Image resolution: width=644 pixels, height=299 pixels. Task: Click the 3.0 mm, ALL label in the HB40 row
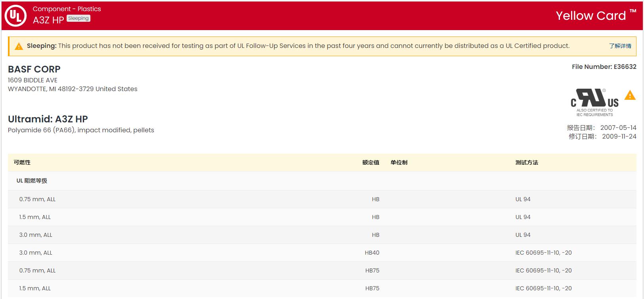pyautogui.click(x=36, y=253)
